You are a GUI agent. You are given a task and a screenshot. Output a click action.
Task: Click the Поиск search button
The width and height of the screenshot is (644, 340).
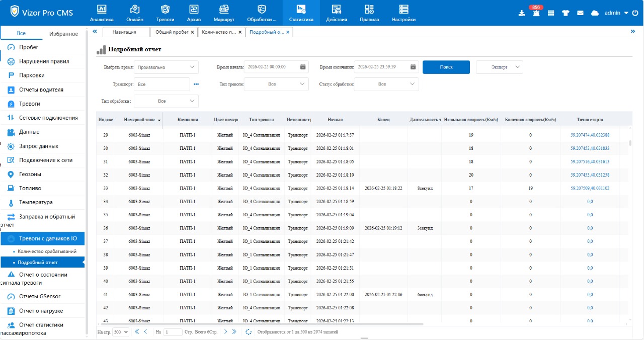[x=446, y=67]
